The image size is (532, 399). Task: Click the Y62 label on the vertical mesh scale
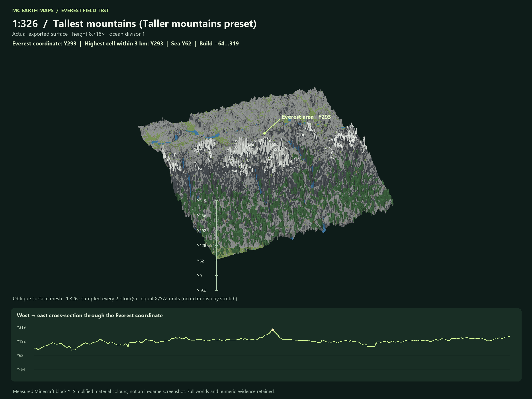click(200, 261)
